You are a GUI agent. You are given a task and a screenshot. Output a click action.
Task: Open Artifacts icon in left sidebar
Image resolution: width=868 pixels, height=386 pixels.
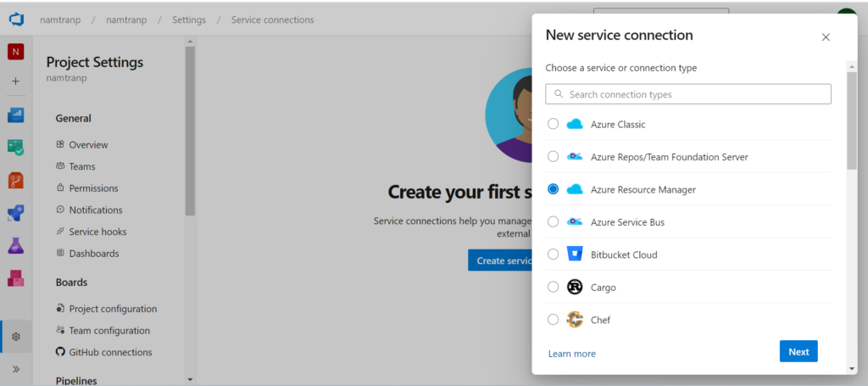15,278
